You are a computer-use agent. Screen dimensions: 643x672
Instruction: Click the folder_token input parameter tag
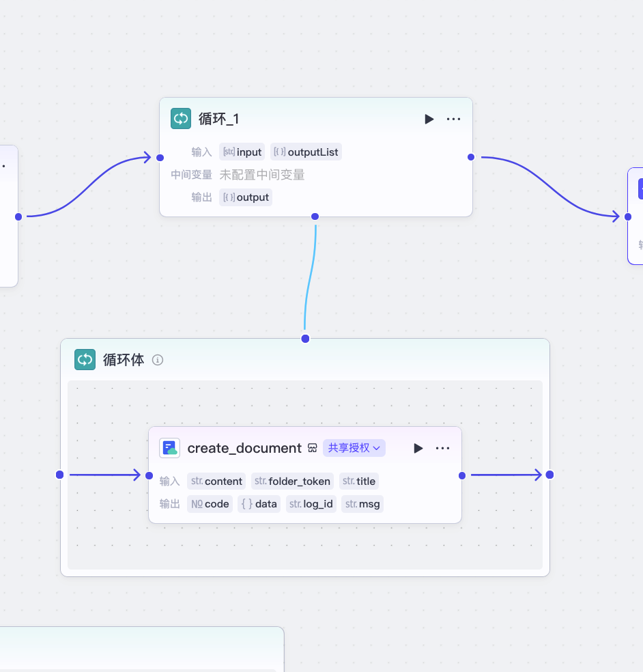[293, 481]
